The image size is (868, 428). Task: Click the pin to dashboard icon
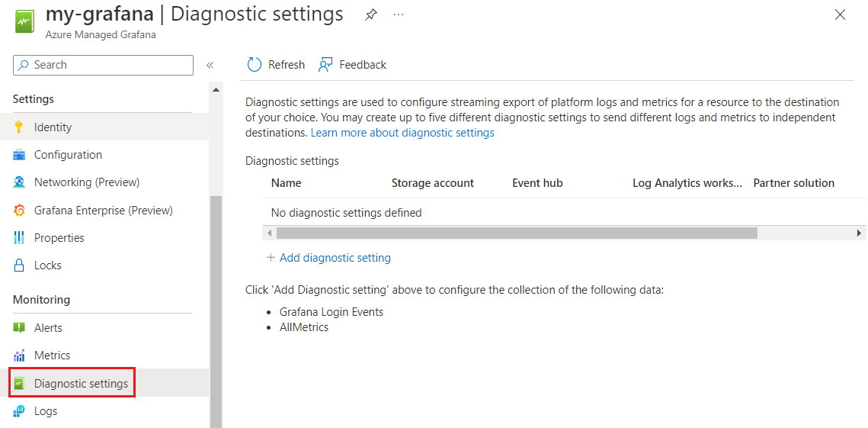(x=371, y=15)
